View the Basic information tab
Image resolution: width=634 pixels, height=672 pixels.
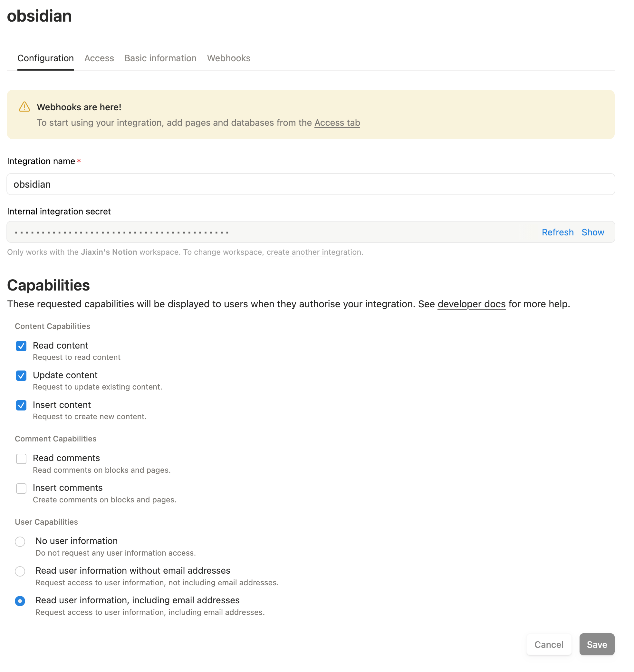coord(160,58)
